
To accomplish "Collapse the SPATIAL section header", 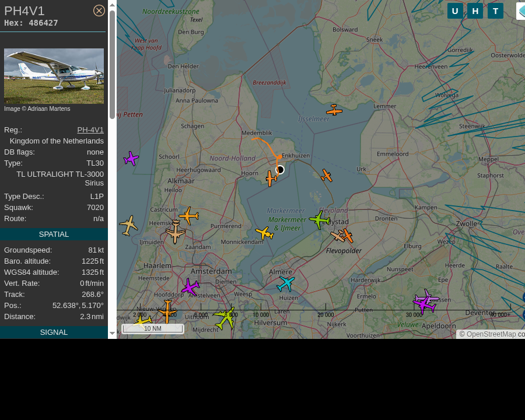I will click(54, 234).
